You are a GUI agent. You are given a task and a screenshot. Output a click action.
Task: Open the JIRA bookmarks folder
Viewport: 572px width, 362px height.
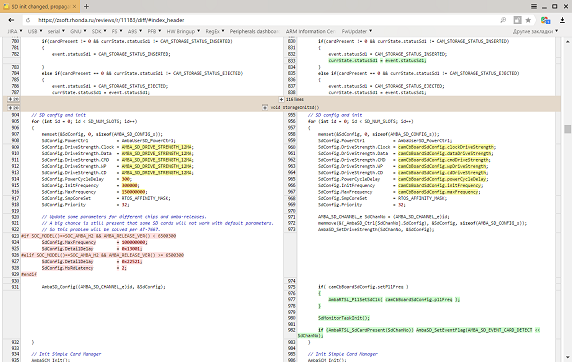tap(15, 31)
